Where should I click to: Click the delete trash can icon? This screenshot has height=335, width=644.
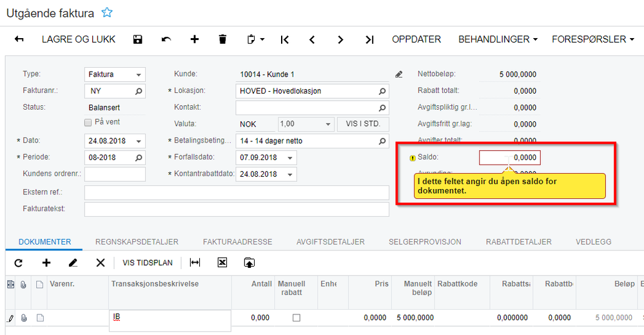222,39
